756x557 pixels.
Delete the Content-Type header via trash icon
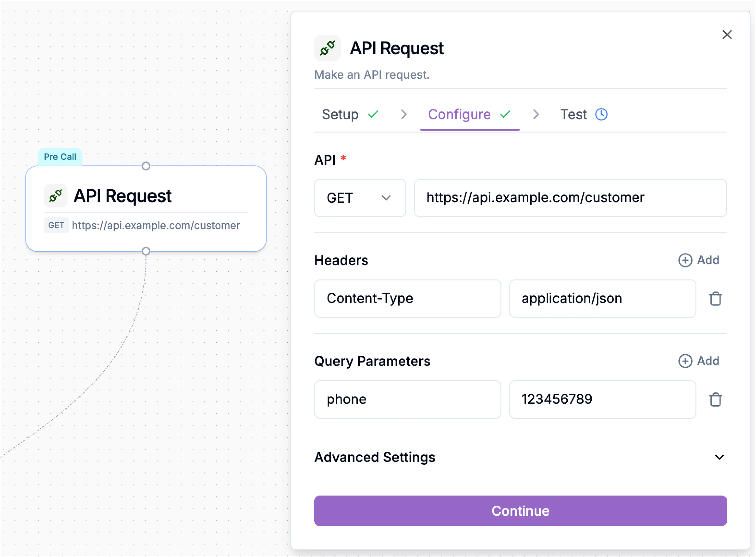click(716, 299)
